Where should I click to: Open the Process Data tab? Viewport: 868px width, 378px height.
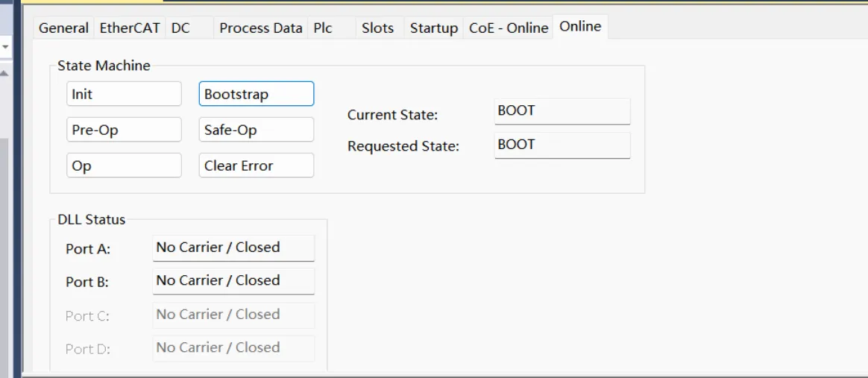point(261,28)
